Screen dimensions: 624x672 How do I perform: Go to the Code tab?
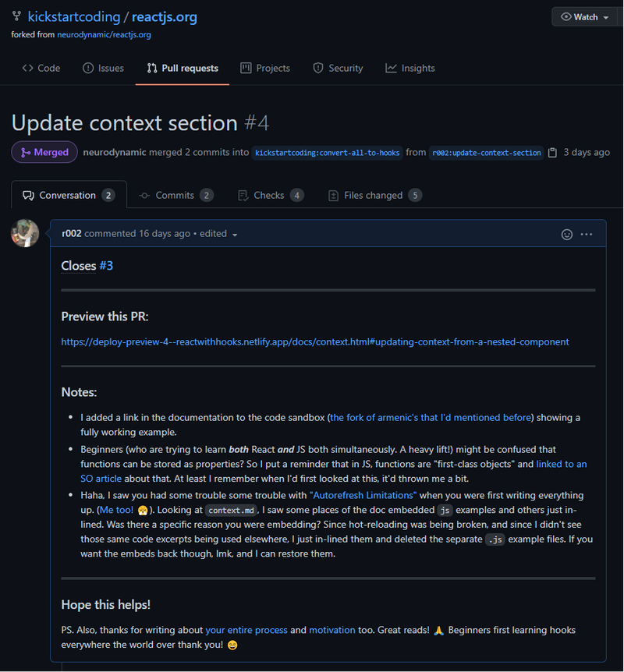pos(41,68)
